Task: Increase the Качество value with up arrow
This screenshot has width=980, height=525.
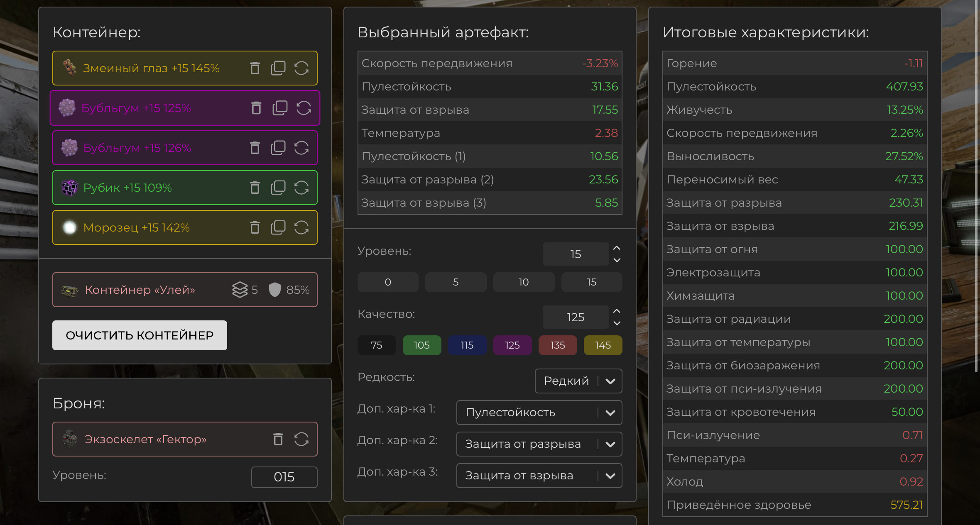Action: 617,311
